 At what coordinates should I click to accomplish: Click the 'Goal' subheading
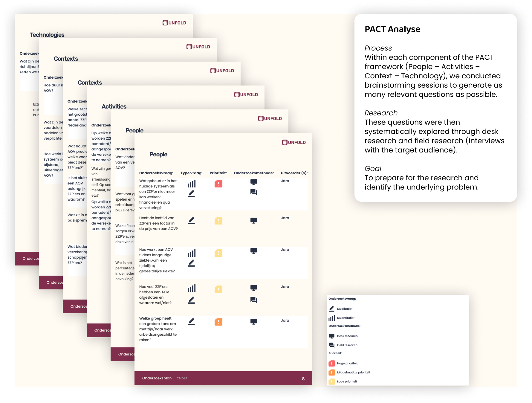(x=373, y=169)
